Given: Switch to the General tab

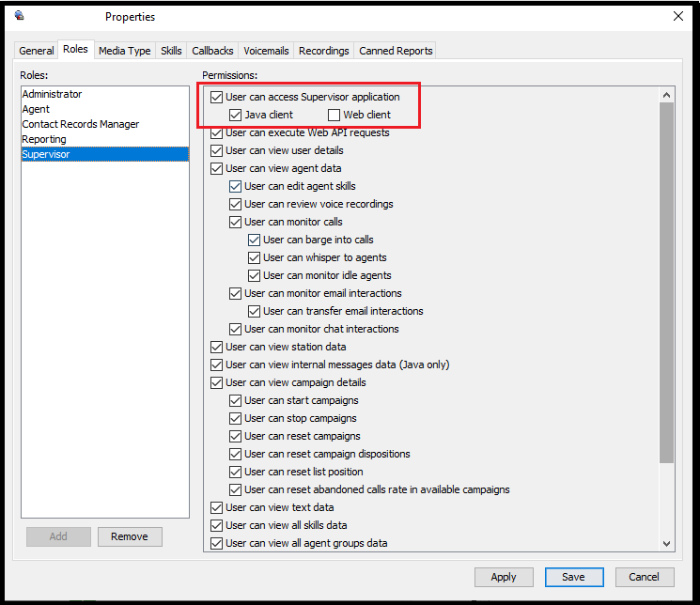Looking at the screenshot, I should tap(36, 51).
